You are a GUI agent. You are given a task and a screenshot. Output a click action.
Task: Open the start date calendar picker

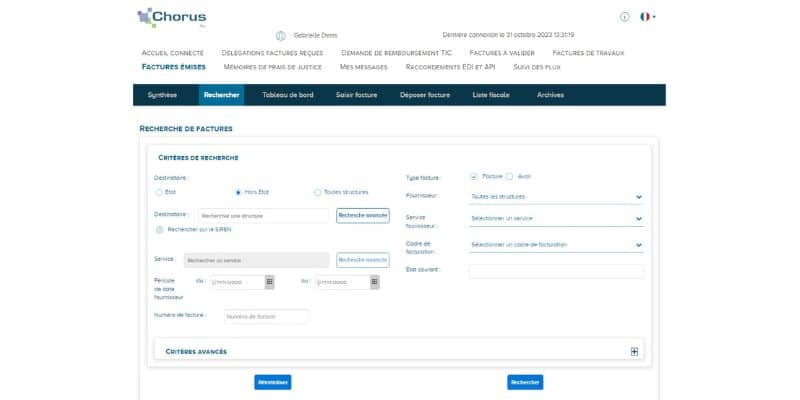click(270, 282)
